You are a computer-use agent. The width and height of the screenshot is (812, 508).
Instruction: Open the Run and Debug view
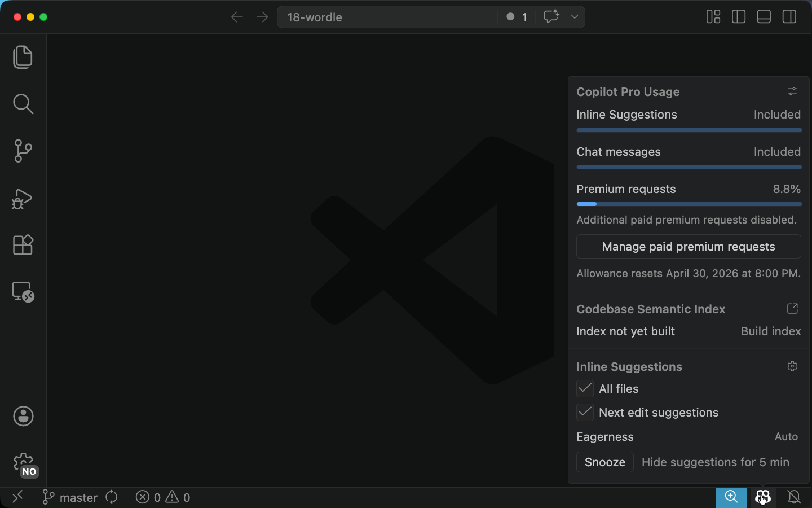click(23, 198)
